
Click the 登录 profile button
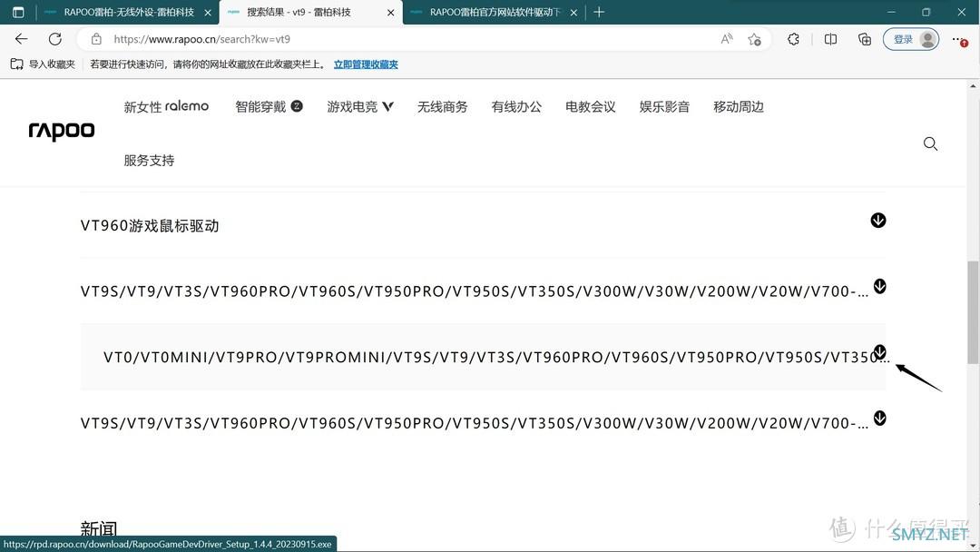pyautogui.click(x=911, y=39)
